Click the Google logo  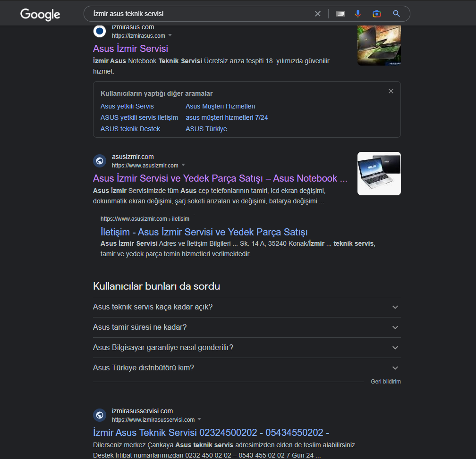(40, 14)
